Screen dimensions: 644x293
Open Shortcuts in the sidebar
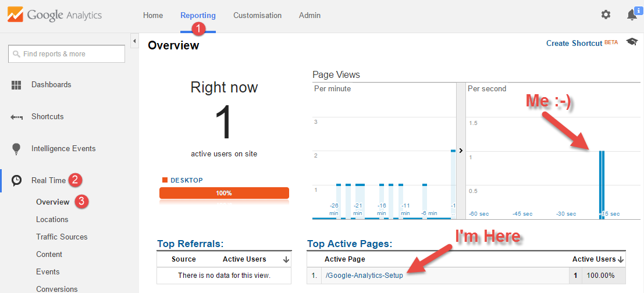[x=48, y=116]
